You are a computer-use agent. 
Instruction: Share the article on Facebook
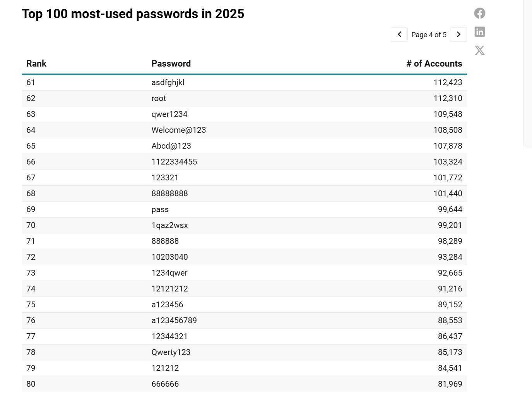tap(479, 13)
